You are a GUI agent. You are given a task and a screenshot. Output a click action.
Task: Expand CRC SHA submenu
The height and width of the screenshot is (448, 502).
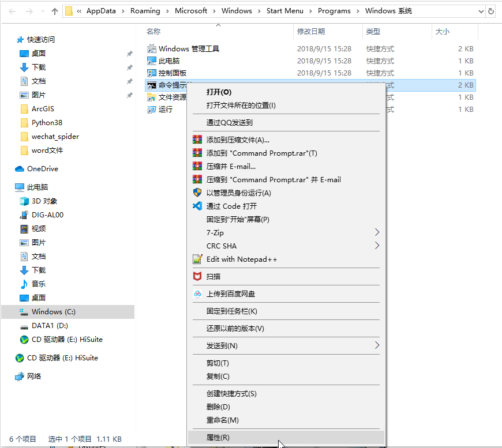click(x=286, y=246)
